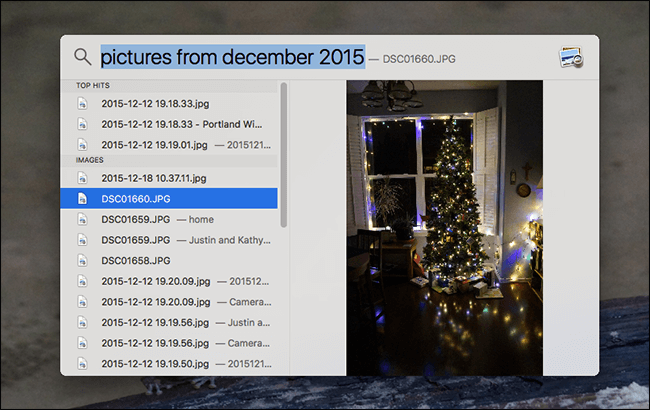Click file icon beside 2015-12-18 10.37.11.jpg
Image resolution: width=650 pixels, height=410 pixels.
pyautogui.click(x=82, y=178)
